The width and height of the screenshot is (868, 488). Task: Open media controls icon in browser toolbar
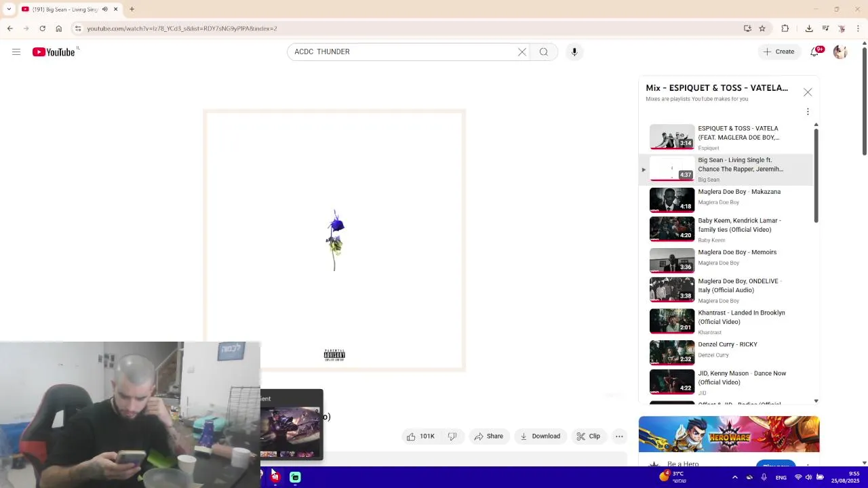(x=825, y=28)
